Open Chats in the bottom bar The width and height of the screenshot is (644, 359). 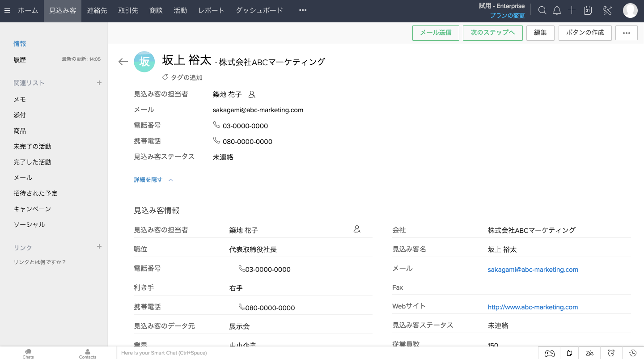tap(28, 354)
